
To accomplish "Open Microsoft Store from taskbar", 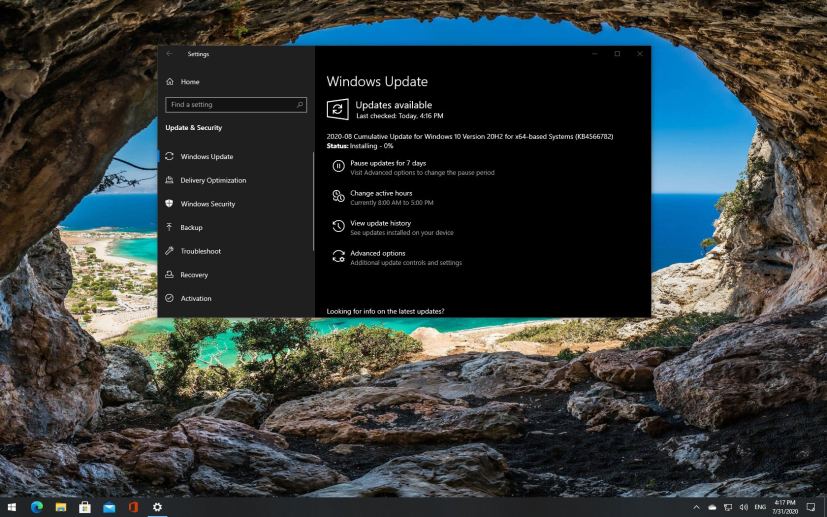I will pyautogui.click(x=84, y=508).
